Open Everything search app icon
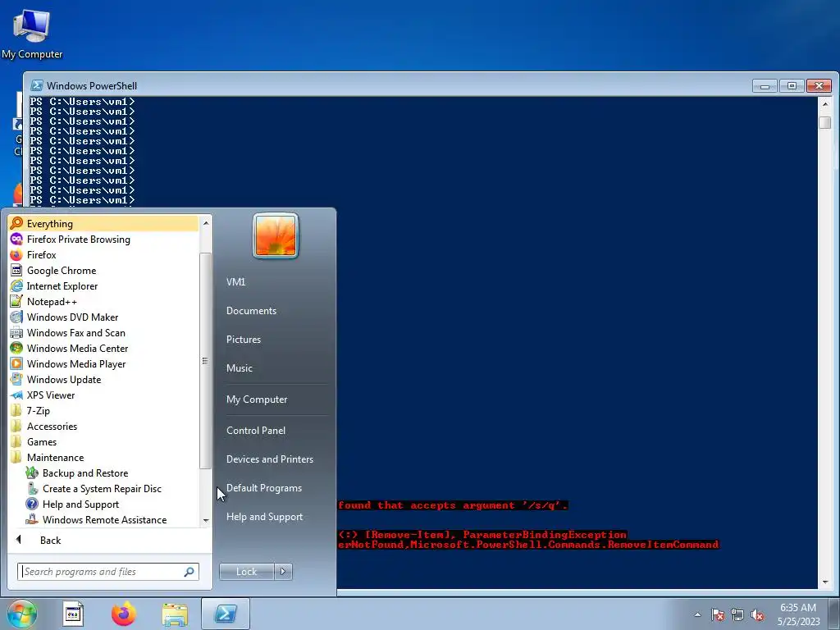840x630 pixels. pyautogui.click(x=16, y=223)
